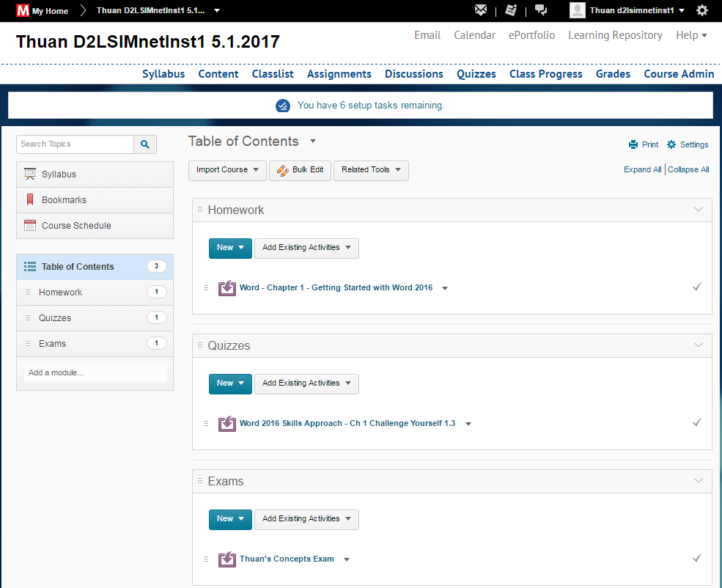Grab the Homework section header drag handle

tap(200, 210)
